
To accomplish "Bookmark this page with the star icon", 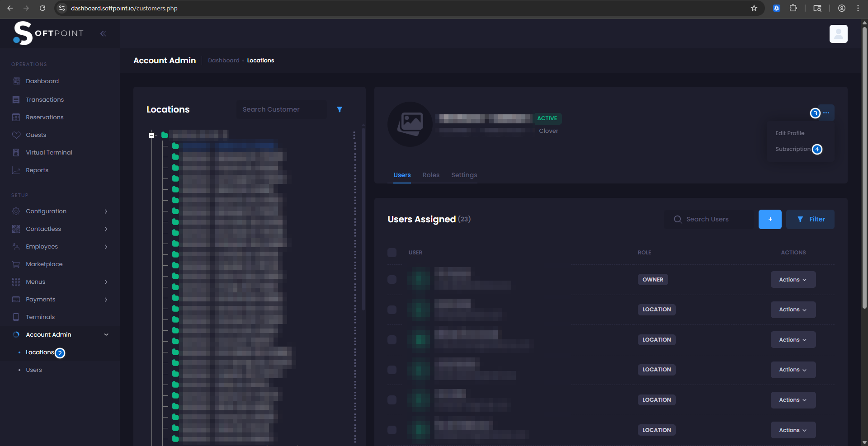I will [x=754, y=8].
